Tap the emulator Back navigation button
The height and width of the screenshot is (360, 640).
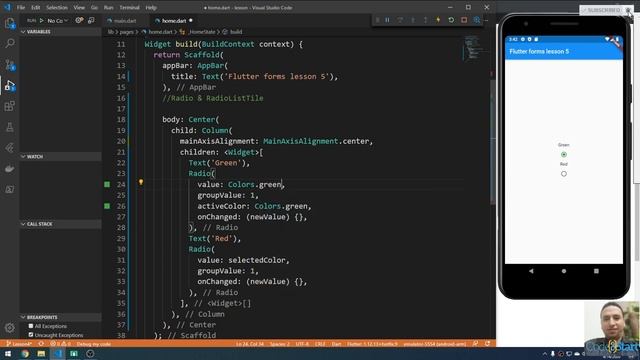[x=531, y=271]
